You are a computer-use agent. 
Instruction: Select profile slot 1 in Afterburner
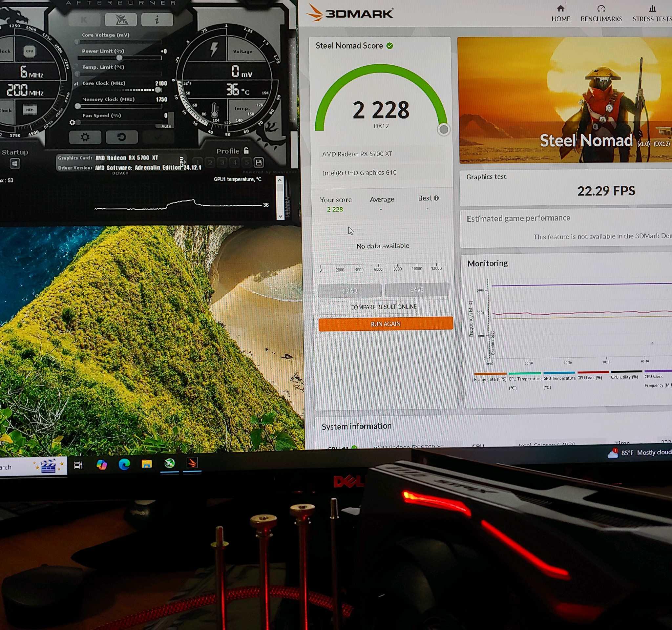[x=198, y=162]
